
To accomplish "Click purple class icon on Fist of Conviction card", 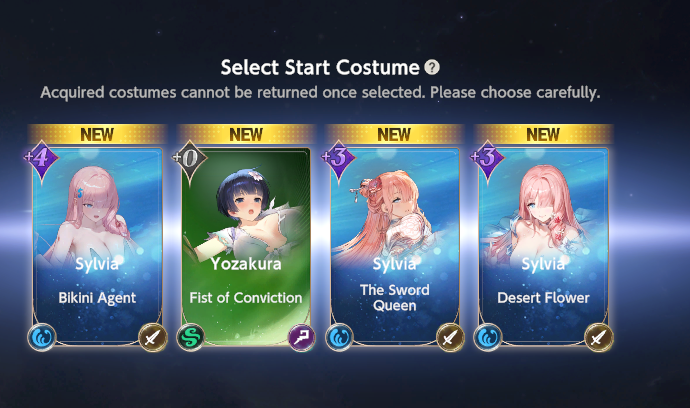I will point(301,337).
